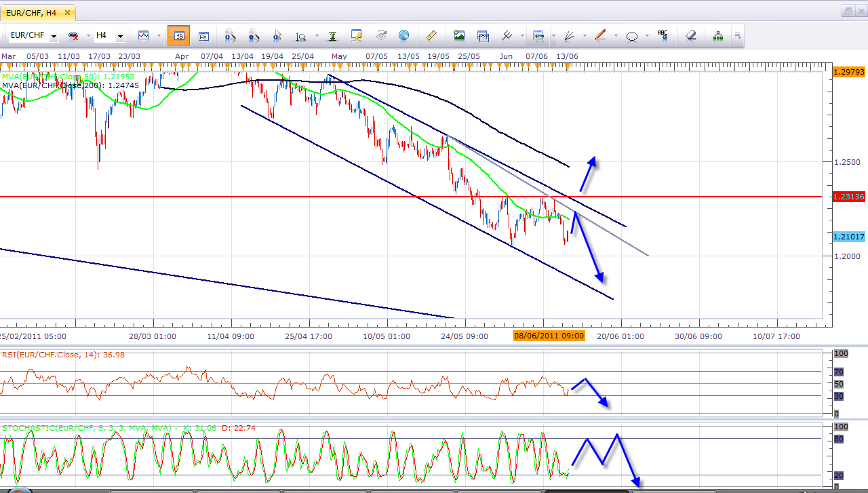Image resolution: width=868 pixels, height=493 pixels.
Task: Click the 24/05 09:00 time axis label
Action: [465, 336]
